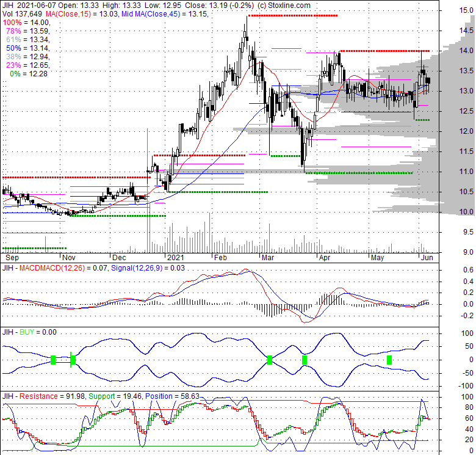476x455 pixels.
Task: Click the green buy marker in early November
Action: click(73, 360)
